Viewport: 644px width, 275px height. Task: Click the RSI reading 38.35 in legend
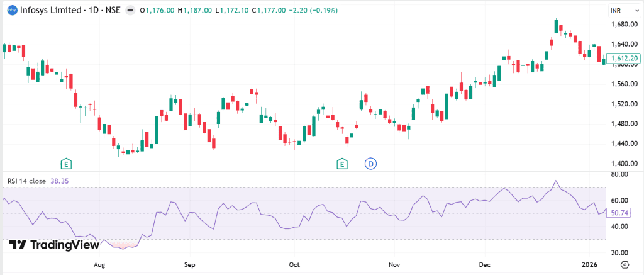[x=58, y=181]
